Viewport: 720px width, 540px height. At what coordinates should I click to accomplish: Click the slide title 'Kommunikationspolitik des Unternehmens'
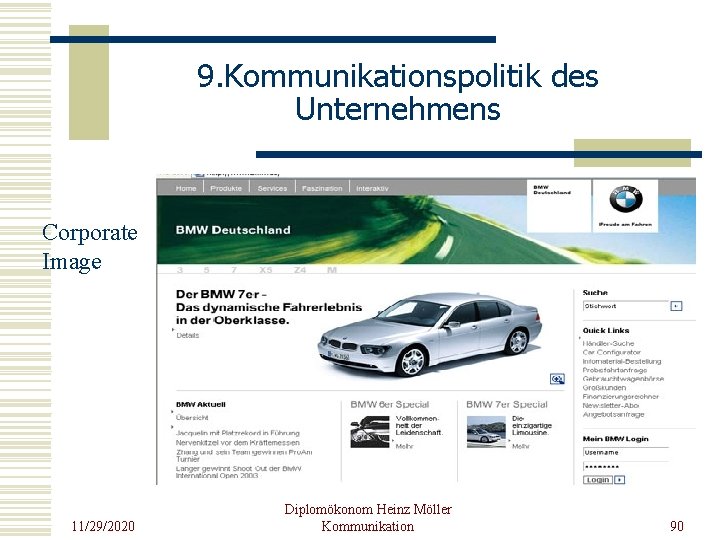tap(398, 92)
